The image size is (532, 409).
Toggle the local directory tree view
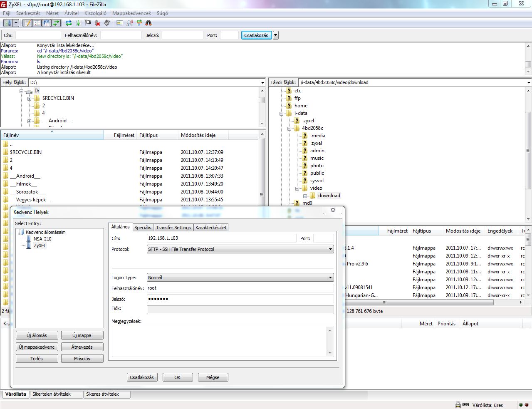(x=37, y=23)
